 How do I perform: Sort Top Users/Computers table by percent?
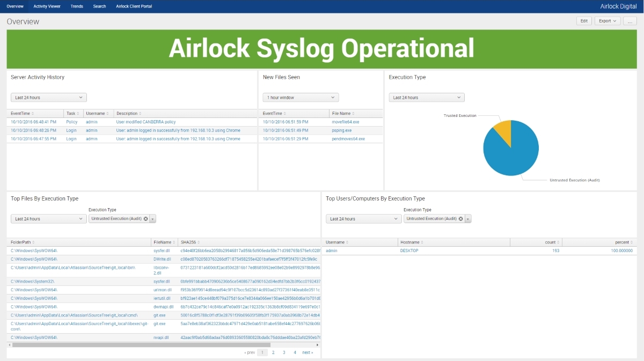625,242
